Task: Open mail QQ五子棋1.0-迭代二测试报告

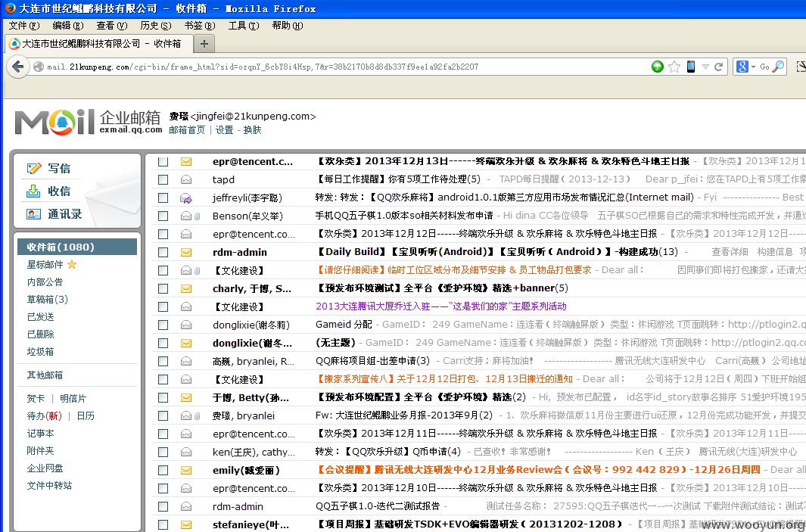Action: (x=378, y=506)
